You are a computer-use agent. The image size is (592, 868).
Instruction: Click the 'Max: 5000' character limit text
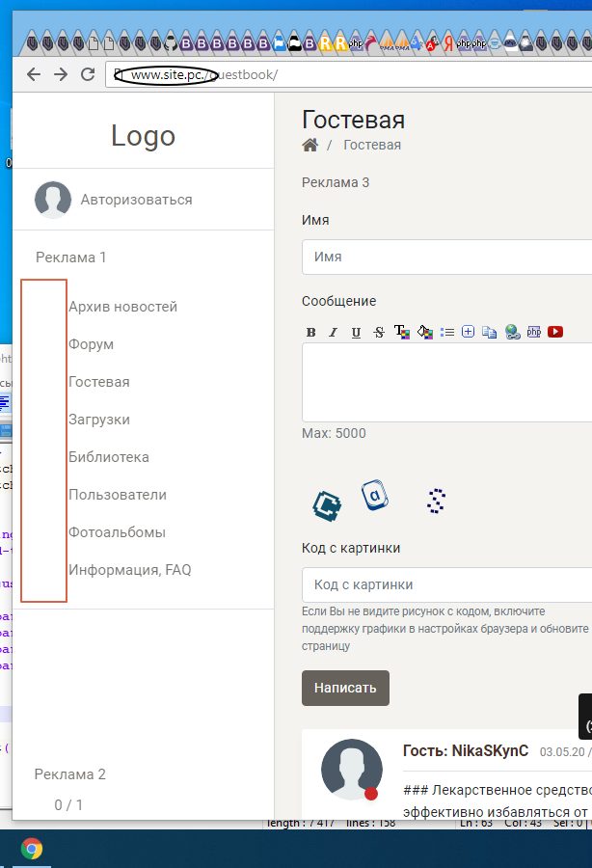point(334,433)
